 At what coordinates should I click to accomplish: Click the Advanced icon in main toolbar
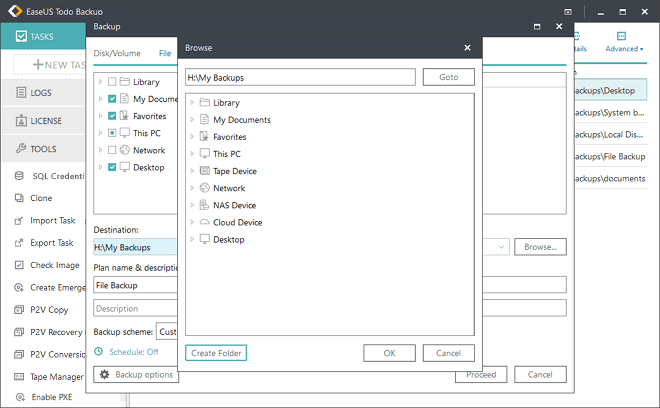[621, 36]
